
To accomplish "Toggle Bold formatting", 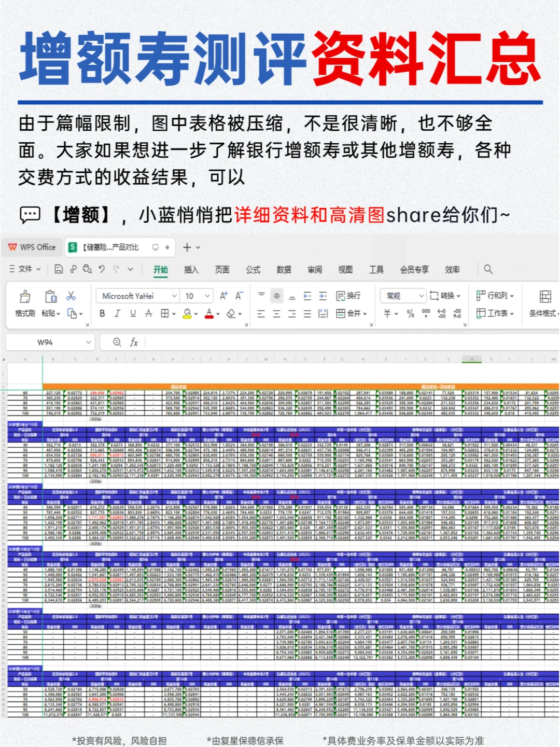I will pyautogui.click(x=102, y=313).
